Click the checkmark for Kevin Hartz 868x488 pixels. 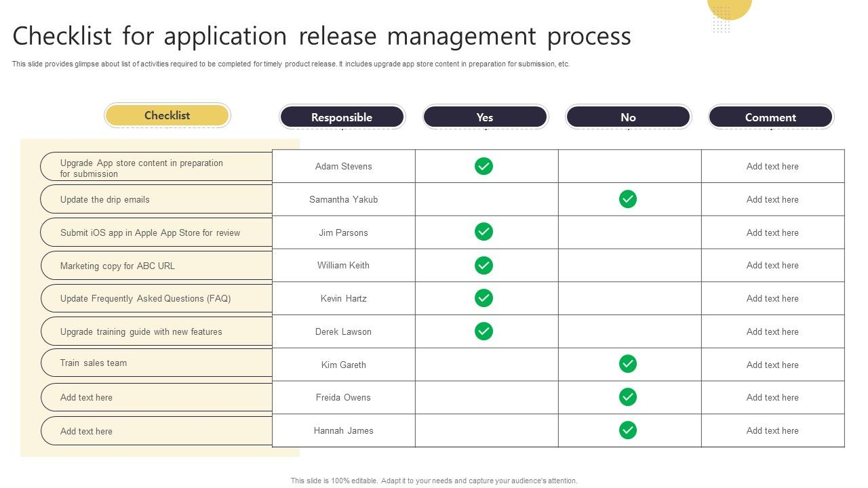(484, 298)
